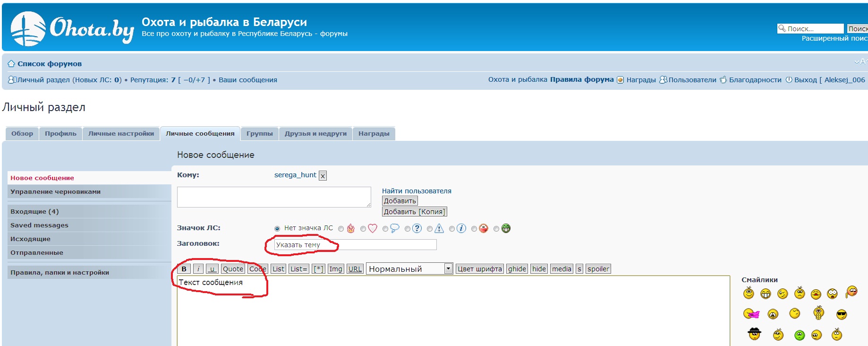Insert the black hat smiley
868x346 pixels.
(x=754, y=334)
